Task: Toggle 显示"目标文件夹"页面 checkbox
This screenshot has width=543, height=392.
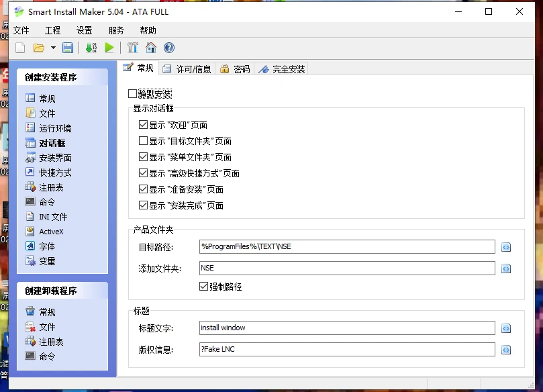Action: tap(143, 141)
